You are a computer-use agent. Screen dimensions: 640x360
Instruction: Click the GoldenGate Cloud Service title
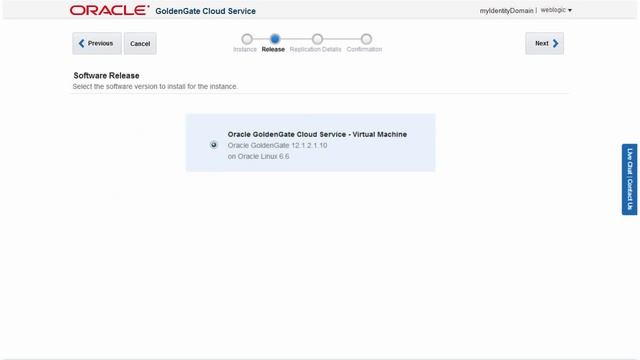coord(205,11)
